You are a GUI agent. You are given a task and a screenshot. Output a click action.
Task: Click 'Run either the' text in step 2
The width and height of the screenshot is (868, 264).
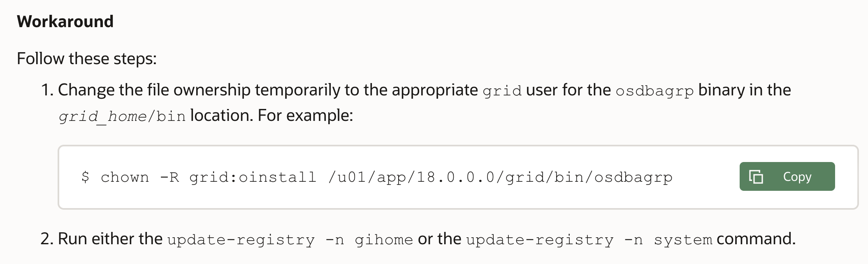[x=110, y=239]
